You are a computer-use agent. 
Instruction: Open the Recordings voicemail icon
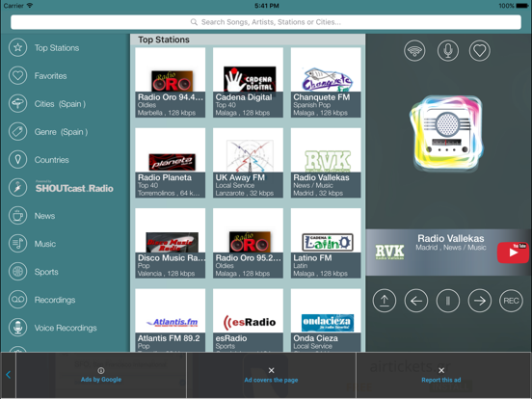coord(17,300)
